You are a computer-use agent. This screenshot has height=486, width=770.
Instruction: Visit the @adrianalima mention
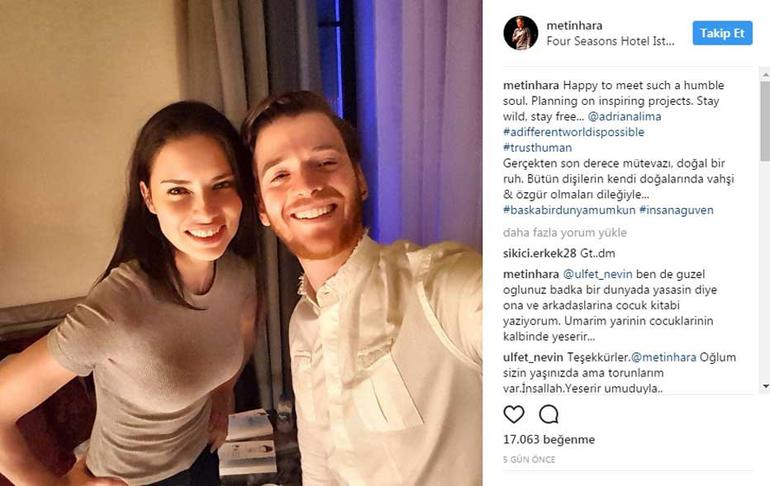[x=624, y=116]
